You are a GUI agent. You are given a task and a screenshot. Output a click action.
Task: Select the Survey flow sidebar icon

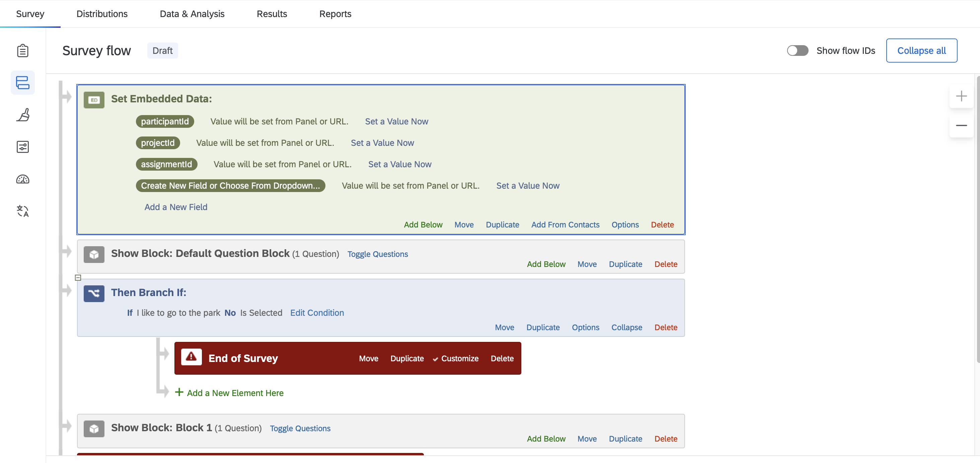click(23, 83)
